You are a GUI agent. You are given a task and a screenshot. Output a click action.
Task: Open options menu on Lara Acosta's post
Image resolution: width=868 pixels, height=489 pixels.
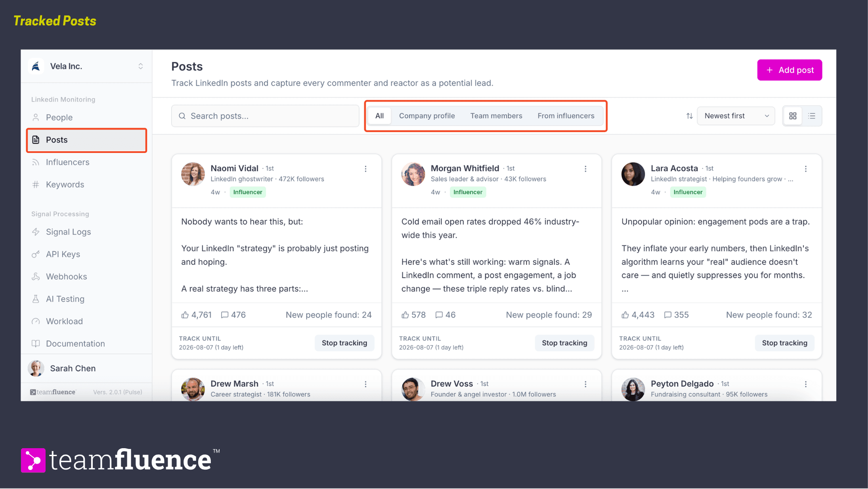point(806,169)
